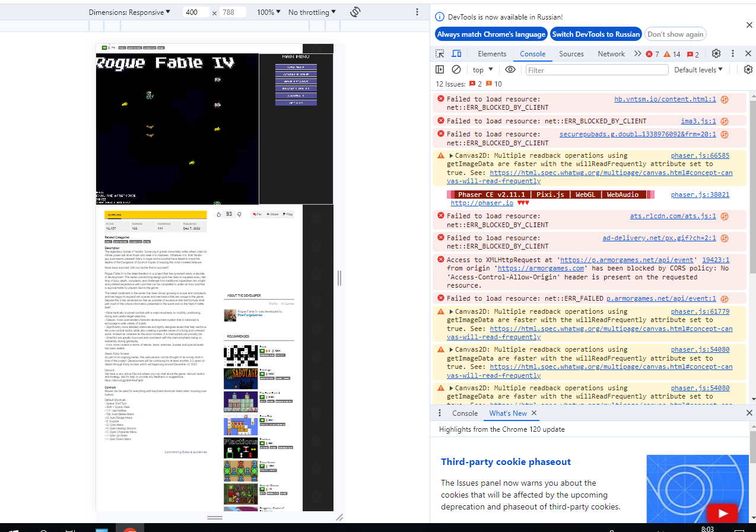756x532 pixels.
Task: Select the Console tab in the bottom drawer
Action: tap(465, 413)
